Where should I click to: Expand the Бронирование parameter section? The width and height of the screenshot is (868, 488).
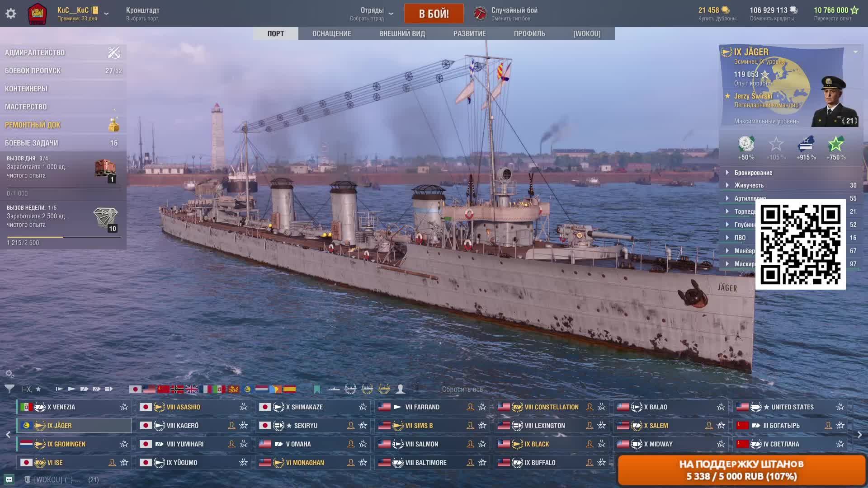(753, 173)
